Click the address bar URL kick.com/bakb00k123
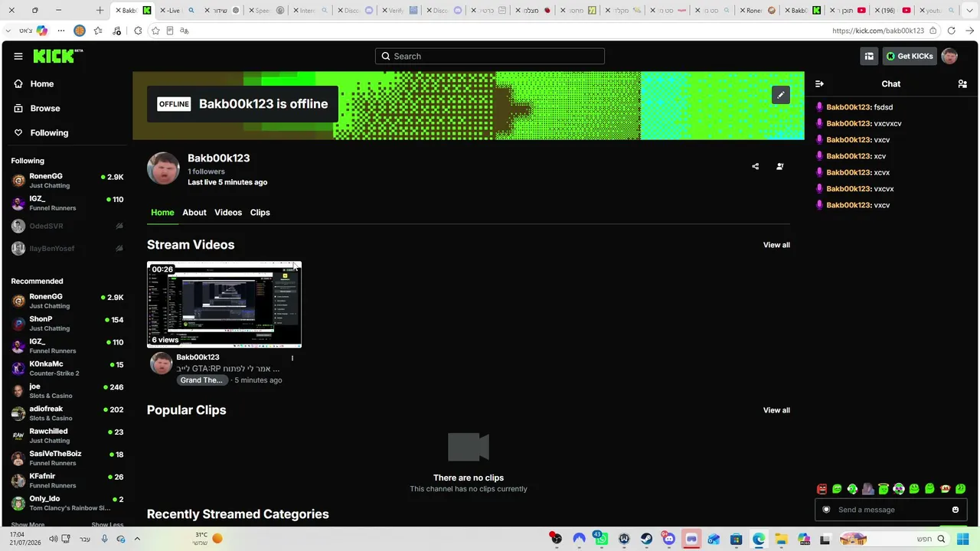This screenshot has width=980, height=551. [878, 31]
